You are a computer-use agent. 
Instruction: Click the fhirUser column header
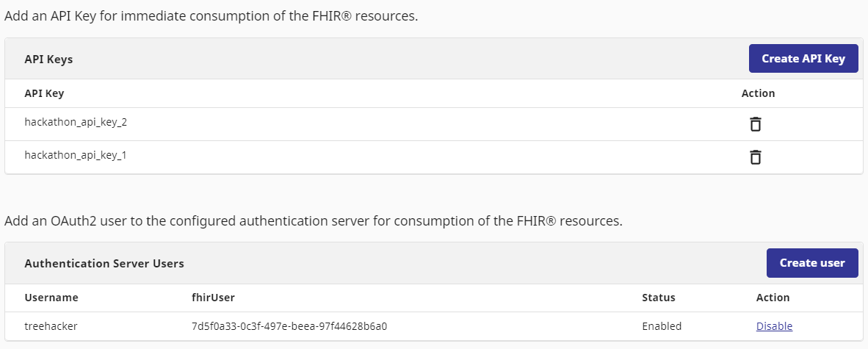click(213, 298)
